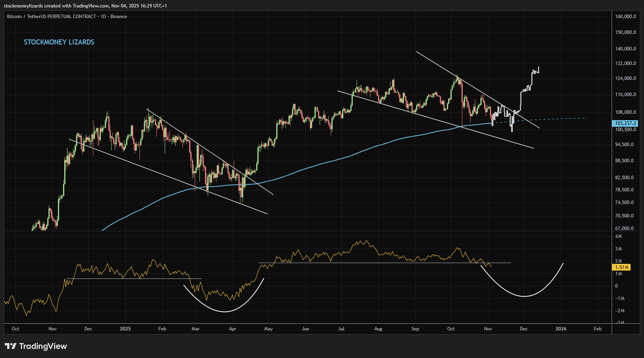Select the 70,500.0 price axis label

(626, 216)
